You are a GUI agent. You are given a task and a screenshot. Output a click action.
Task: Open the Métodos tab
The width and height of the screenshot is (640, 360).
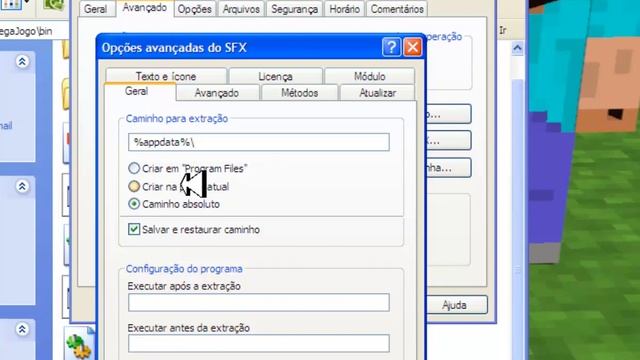point(299,93)
